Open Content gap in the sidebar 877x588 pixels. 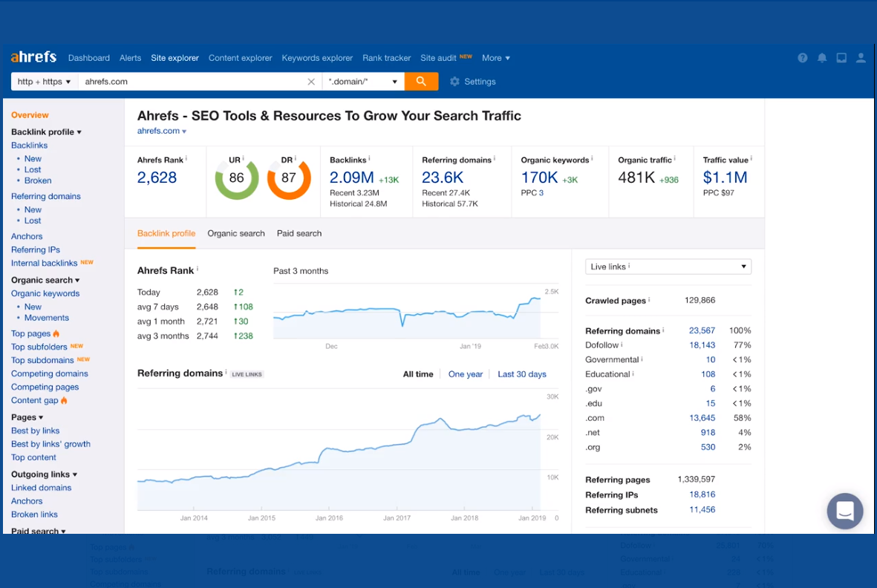click(x=35, y=401)
